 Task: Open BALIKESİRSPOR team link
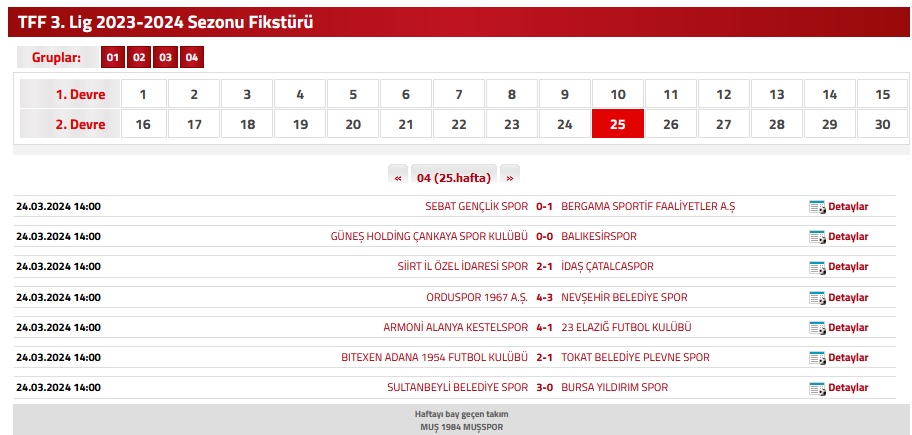click(x=599, y=237)
